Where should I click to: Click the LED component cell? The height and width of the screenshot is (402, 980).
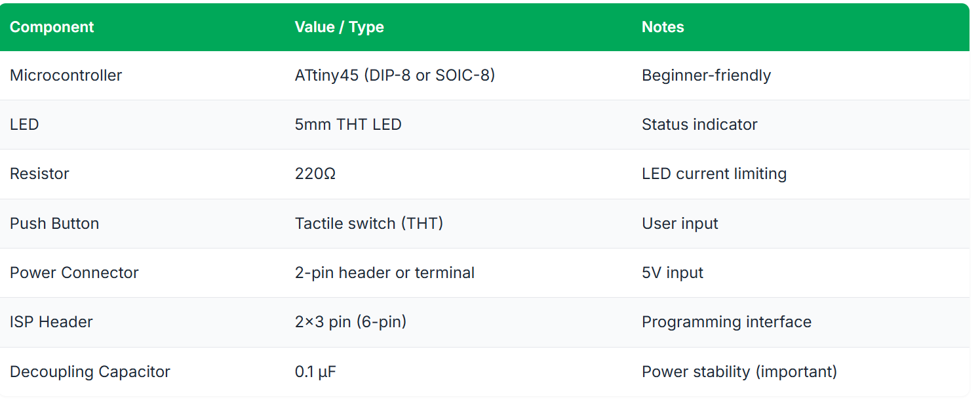(x=24, y=125)
